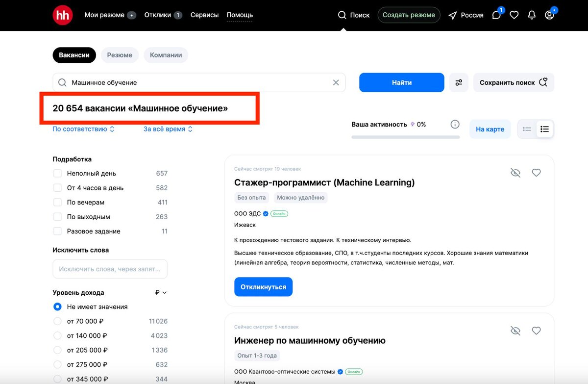Open Инженер по машинному обучению vacancy title
The width and height of the screenshot is (588, 384).
pyautogui.click(x=310, y=340)
